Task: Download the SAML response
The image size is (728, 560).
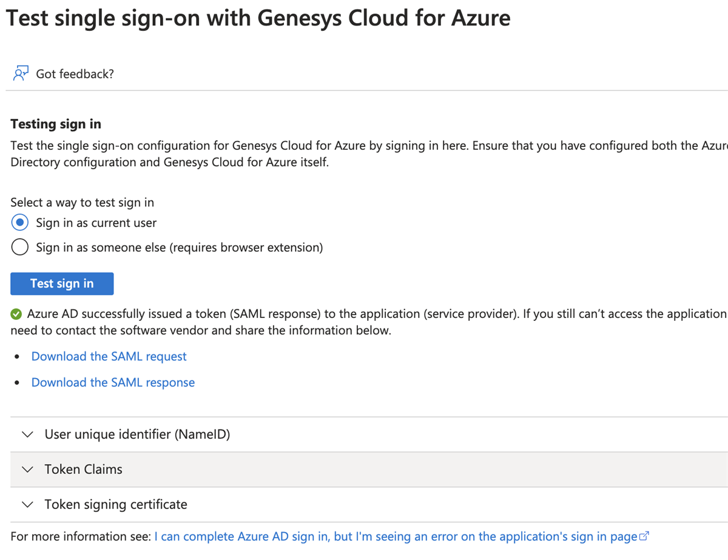Action: pos(113,382)
